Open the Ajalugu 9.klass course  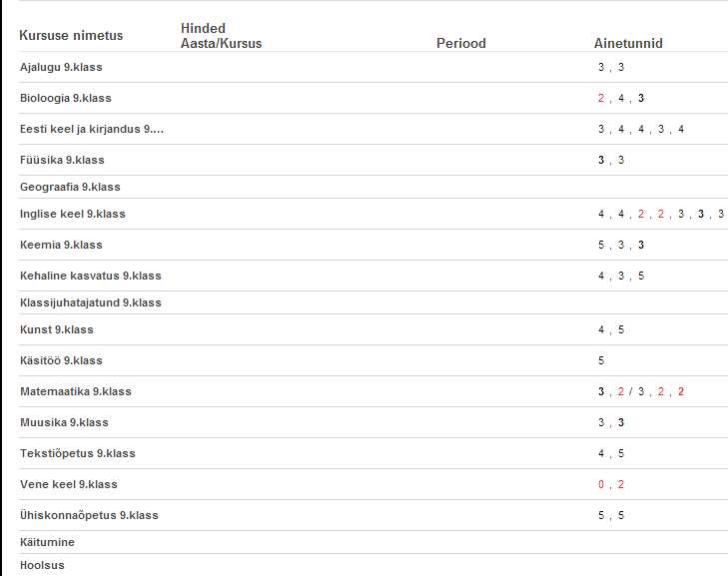coord(61,67)
